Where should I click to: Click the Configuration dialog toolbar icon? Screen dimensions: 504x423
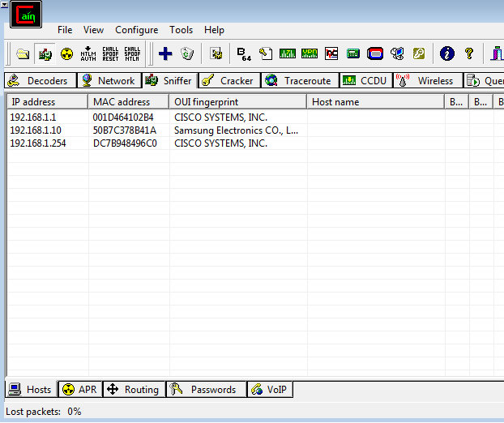click(x=216, y=53)
